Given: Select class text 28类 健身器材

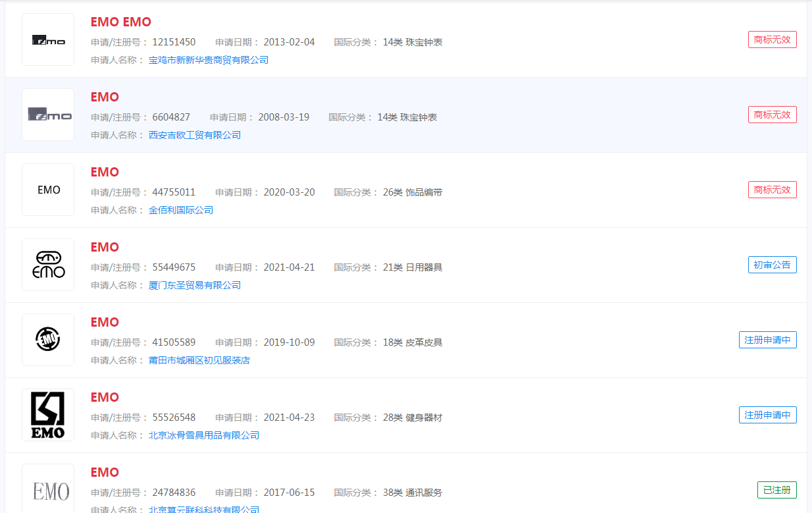Looking at the screenshot, I should coord(413,418).
